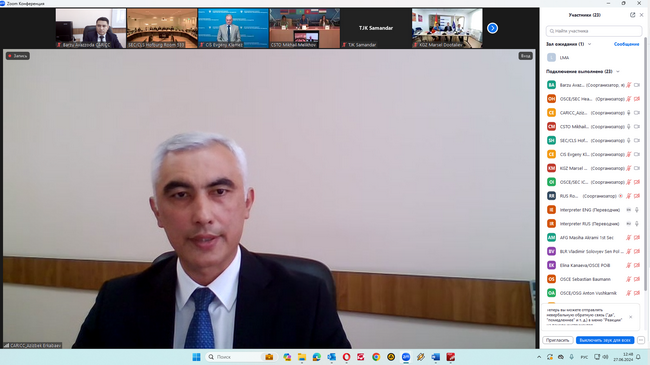The height and width of the screenshot is (365, 650).
Task: Show next video thumbnails with blue arrow
Action: point(492,28)
